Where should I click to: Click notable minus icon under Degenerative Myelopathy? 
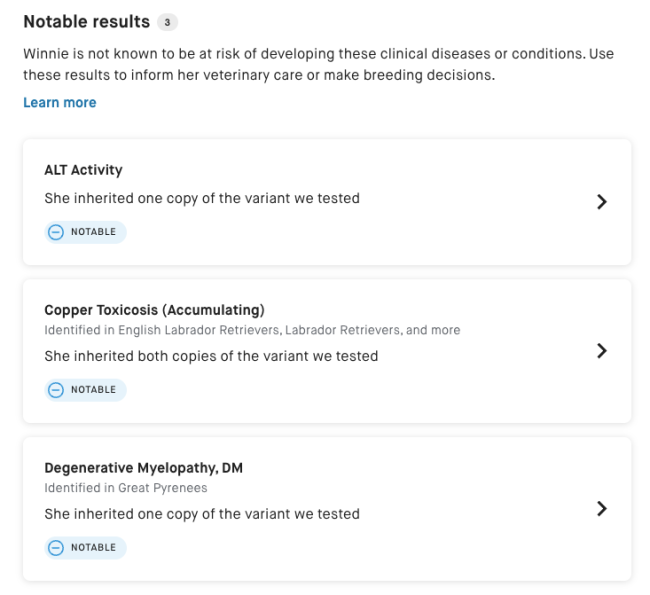(x=56, y=548)
